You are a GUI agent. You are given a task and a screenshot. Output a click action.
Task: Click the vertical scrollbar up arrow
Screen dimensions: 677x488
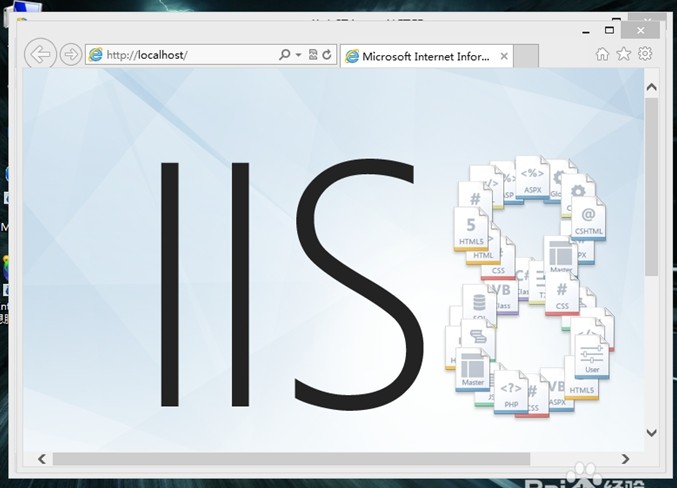click(x=652, y=87)
